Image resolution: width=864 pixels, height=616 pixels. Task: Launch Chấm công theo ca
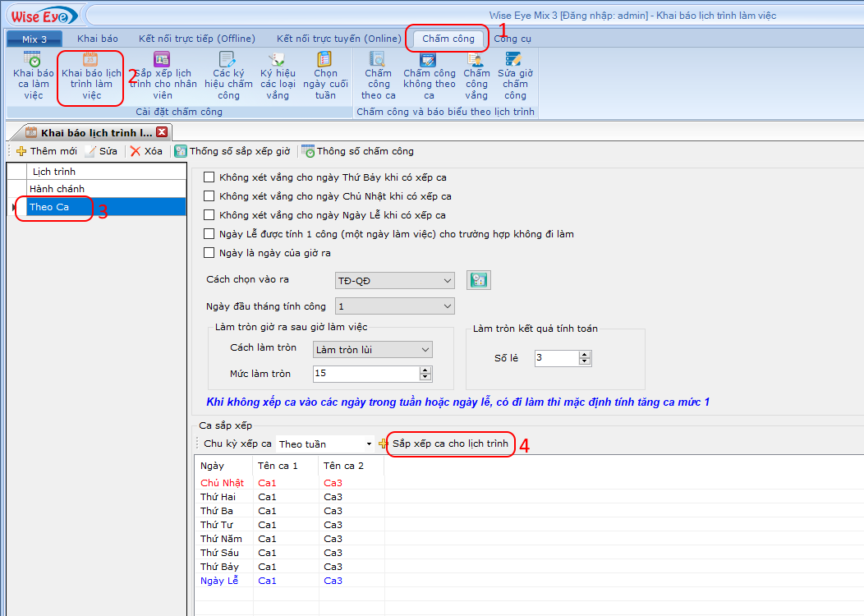click(x=378, y=75)
